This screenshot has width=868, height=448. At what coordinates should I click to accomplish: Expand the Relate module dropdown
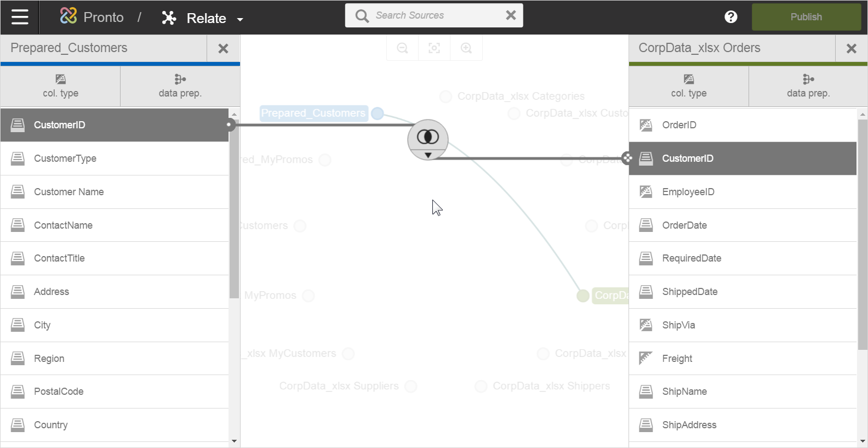point(240,19)
